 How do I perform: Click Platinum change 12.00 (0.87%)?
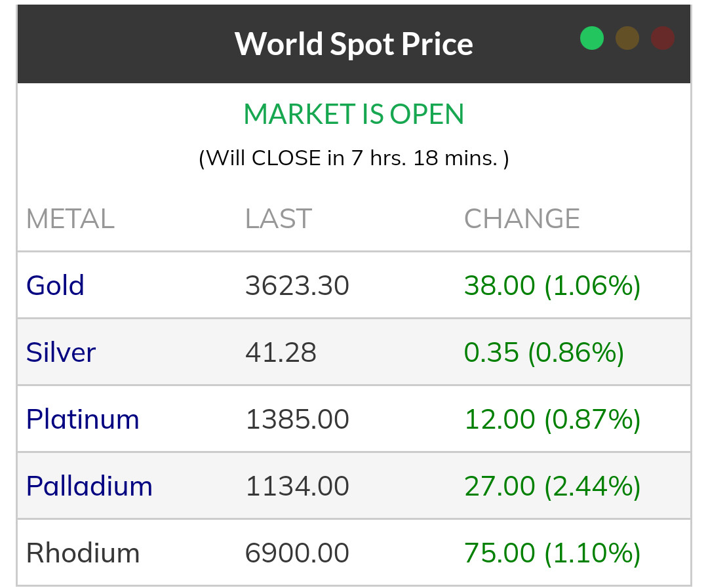coord(552,420)
